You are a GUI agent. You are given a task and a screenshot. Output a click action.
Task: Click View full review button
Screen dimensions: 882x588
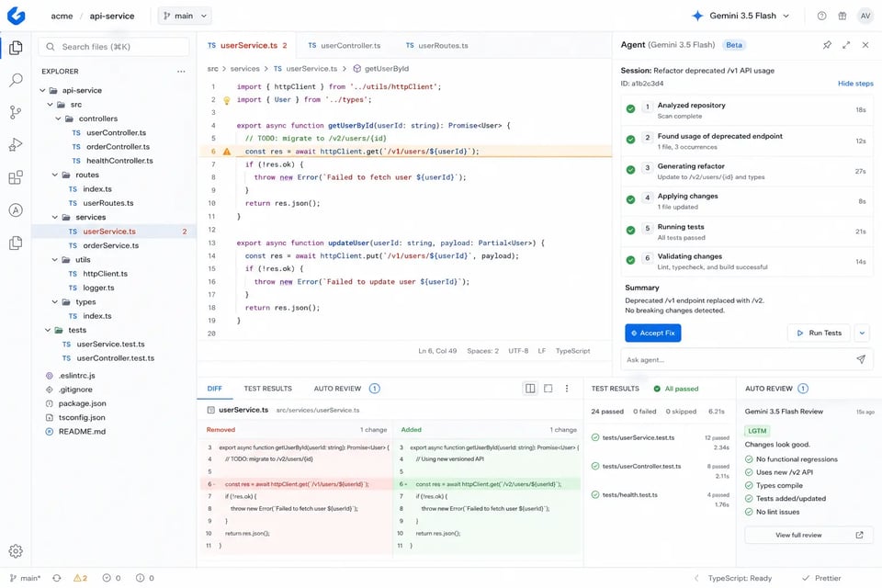pos(808,535)
